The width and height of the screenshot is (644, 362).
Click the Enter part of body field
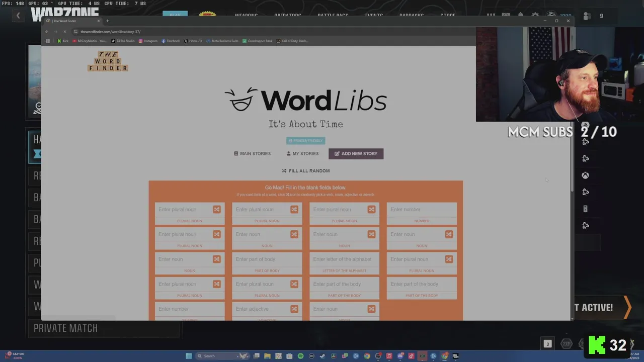click(x=267, y=259)
